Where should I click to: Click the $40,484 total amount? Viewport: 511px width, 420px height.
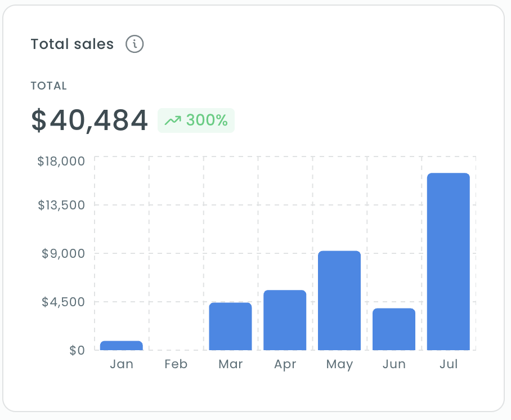pyautogui.click(x=89, y=120)
